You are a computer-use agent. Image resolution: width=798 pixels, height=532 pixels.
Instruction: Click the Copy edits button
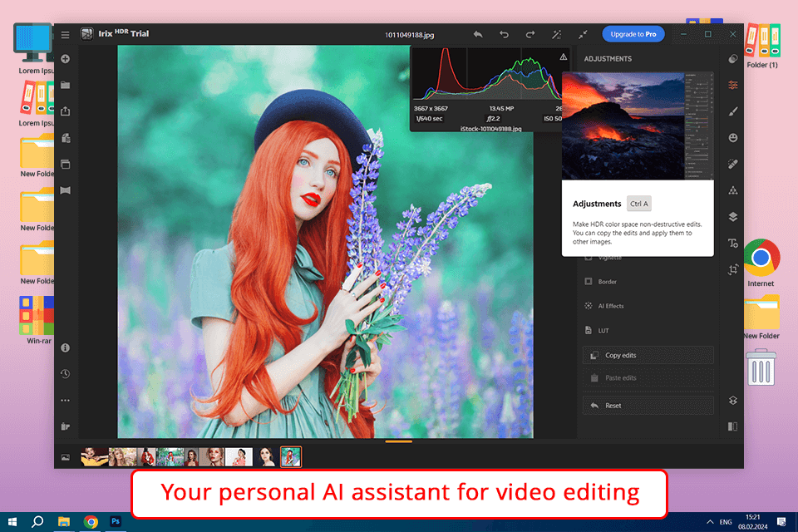[x=648, y=355]
